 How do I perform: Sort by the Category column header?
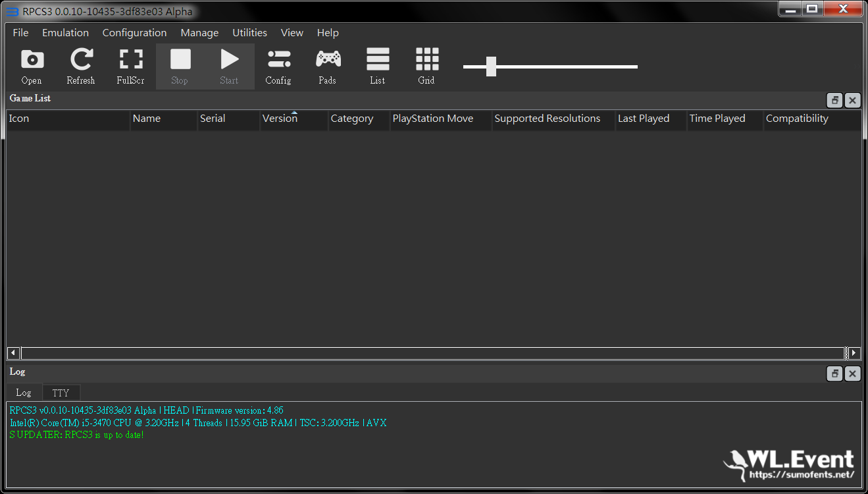[x=359, y=119]
